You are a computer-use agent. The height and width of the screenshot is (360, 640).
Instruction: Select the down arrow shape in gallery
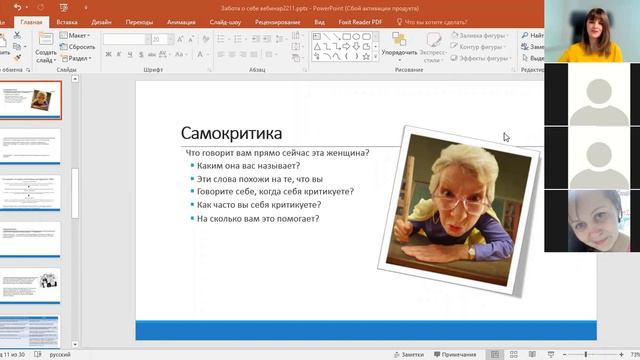tap(356, 47)
